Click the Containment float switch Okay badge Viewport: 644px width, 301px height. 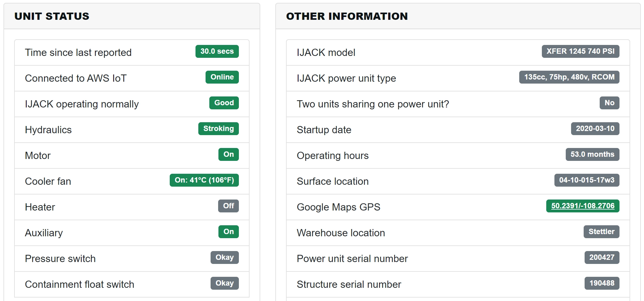coord(224,283)
